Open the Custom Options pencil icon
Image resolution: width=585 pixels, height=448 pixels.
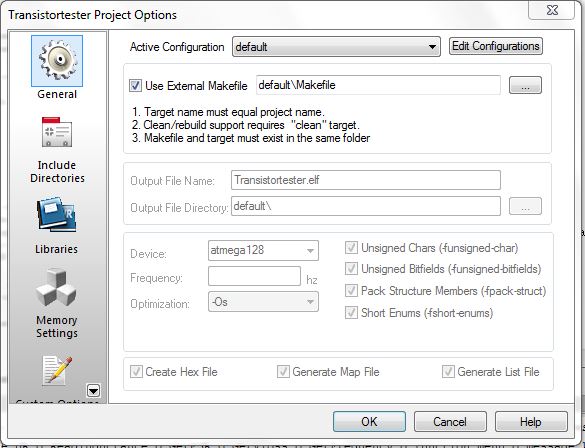57,370
